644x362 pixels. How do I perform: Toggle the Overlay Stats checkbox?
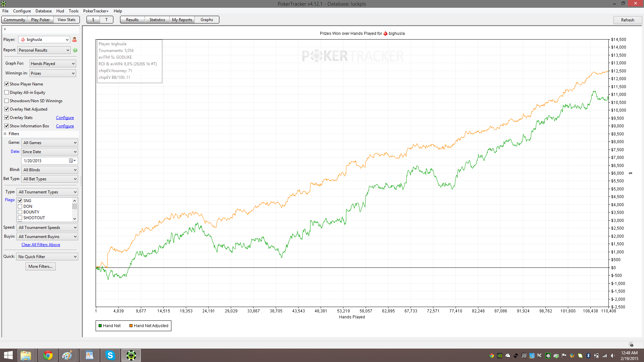[x=6, y=118]
